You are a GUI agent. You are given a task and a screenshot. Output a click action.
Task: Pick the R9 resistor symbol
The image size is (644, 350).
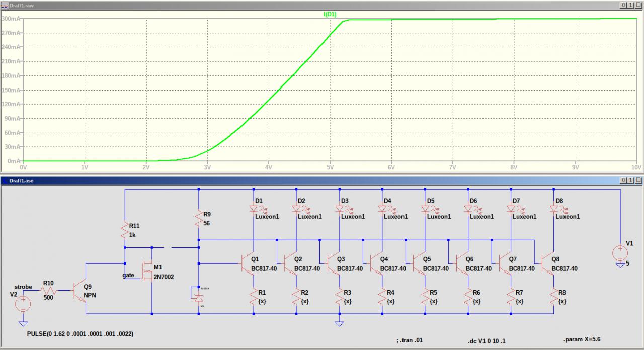pyautogui.click(x=199, y=218)
